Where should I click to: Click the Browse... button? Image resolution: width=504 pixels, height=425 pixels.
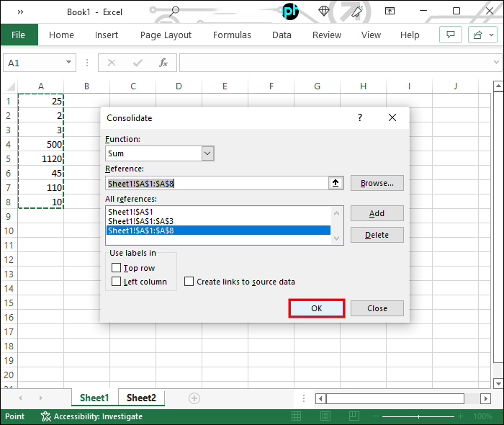click(x=377, y=183)
